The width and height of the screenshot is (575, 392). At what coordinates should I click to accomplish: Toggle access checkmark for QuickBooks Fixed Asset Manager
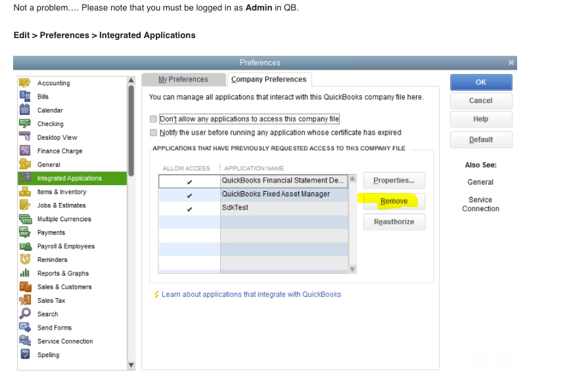click(x=189, y=195)
